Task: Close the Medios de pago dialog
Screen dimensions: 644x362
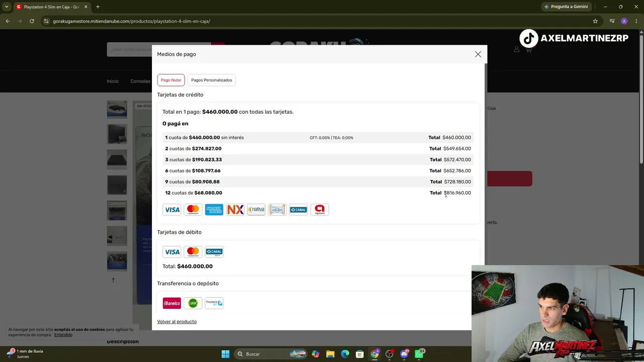Action: [478, 54]
